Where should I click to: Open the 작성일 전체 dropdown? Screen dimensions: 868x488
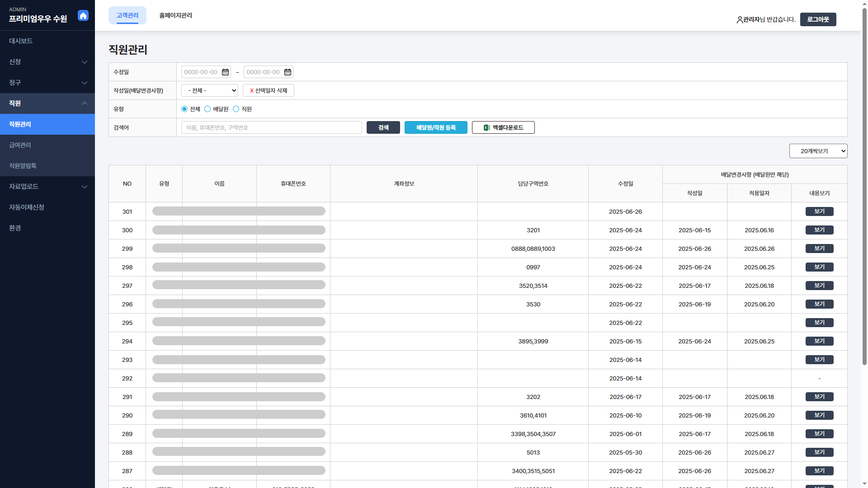click(210, 91)
